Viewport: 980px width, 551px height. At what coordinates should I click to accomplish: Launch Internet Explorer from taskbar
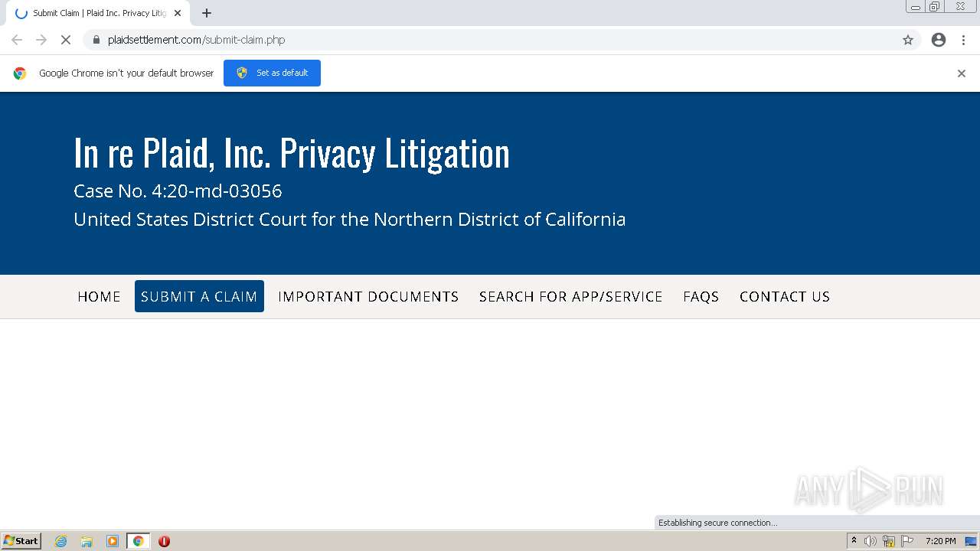tap(61, 541)
